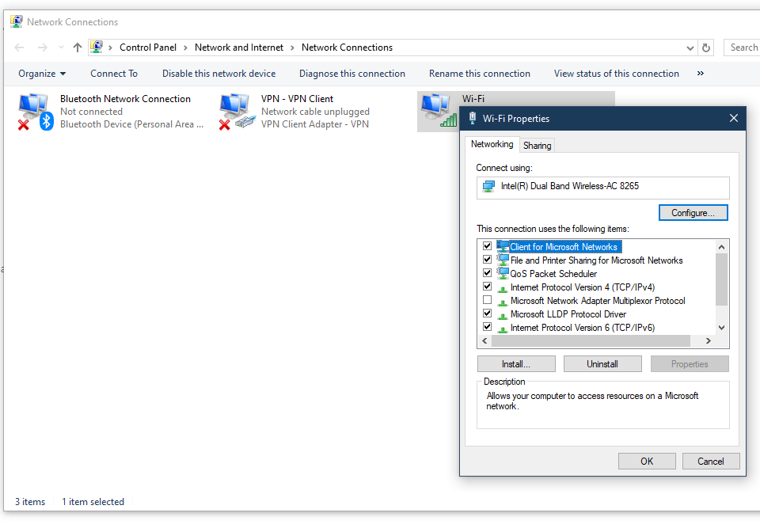The height and width of the screenshot is (532, 760).
Task: Click Control Panel in the breadcrumb
Action: coord(148,47)
